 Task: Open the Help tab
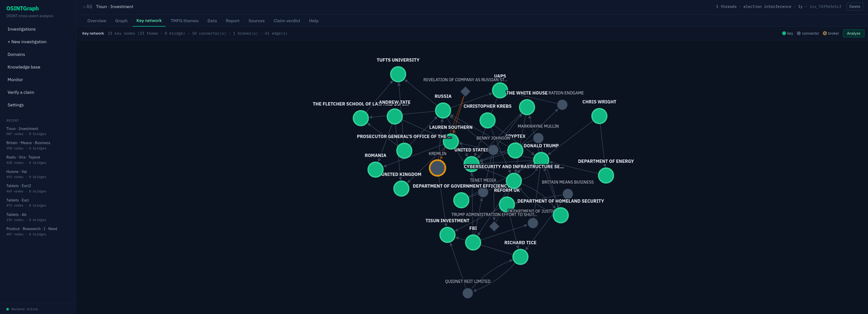[x=314, y=20]
